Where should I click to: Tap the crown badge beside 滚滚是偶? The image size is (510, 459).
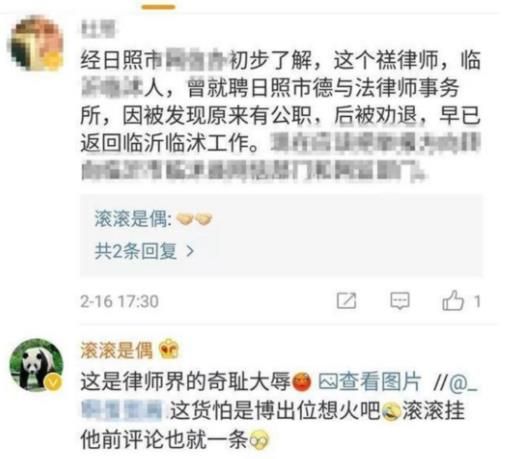(169, 349)
